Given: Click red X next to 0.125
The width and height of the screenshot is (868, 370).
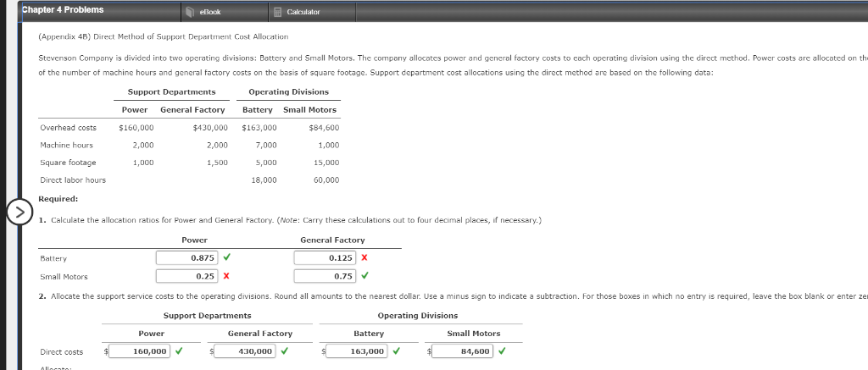Looking at the screenshot, I should pyautogui.click(x=364, y=257).
